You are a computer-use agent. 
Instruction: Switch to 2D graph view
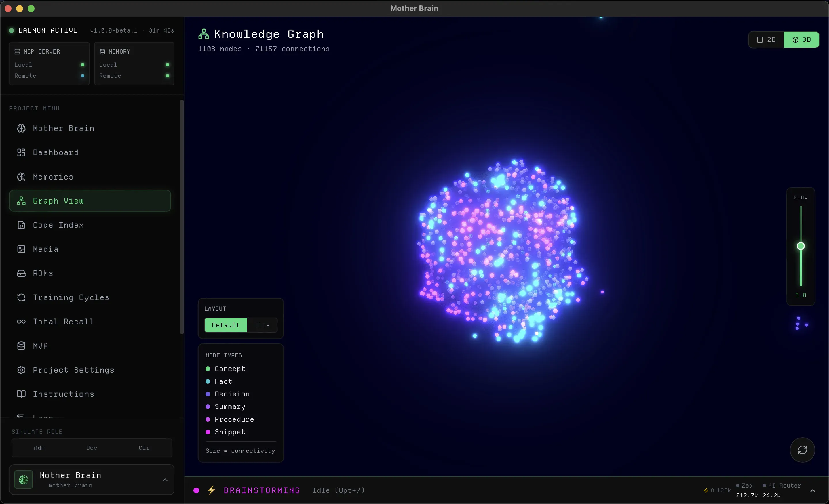[x=766, y=40]
